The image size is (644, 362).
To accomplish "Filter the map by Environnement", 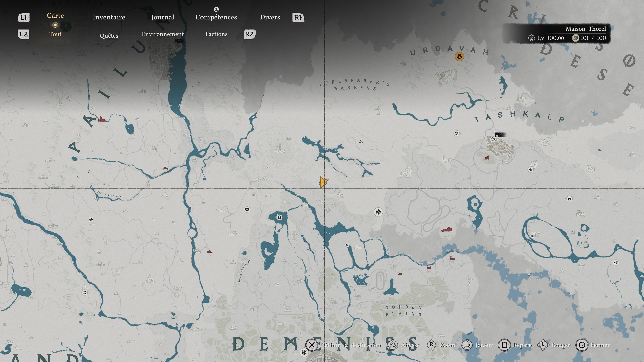I will 163,34.
